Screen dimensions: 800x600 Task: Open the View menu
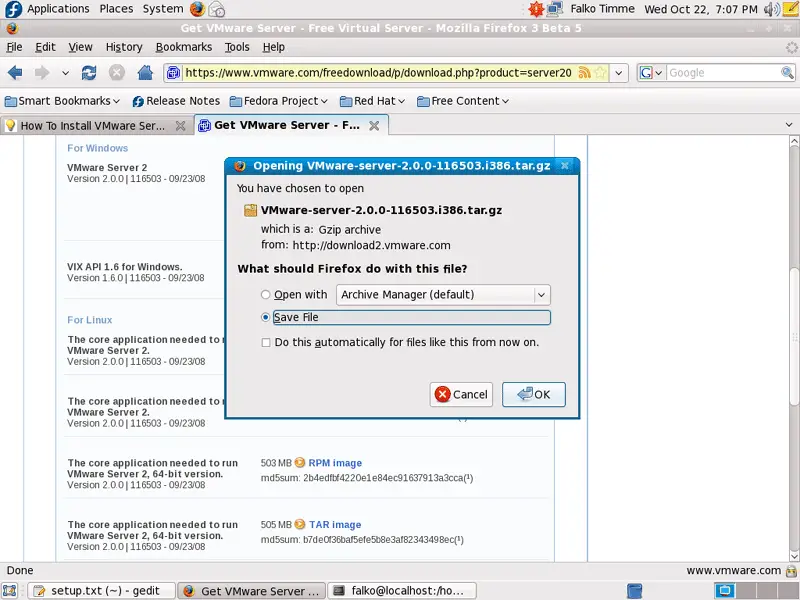[81, 47]
